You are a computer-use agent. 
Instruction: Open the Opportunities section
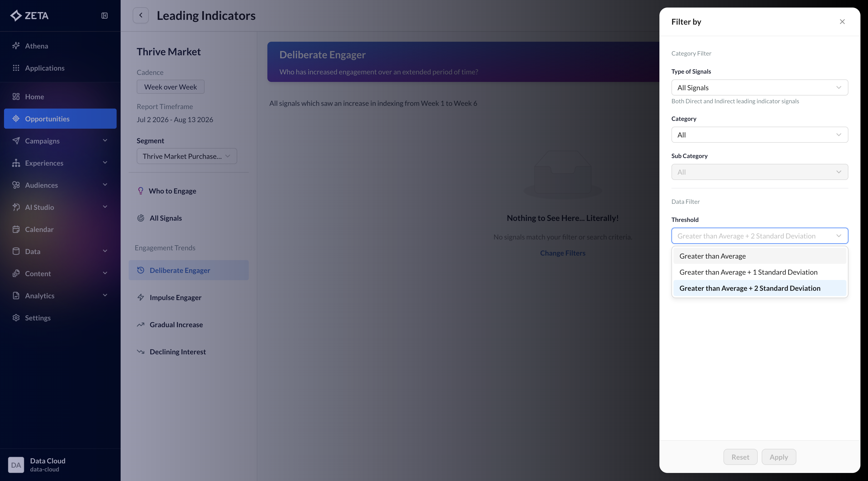60,119
